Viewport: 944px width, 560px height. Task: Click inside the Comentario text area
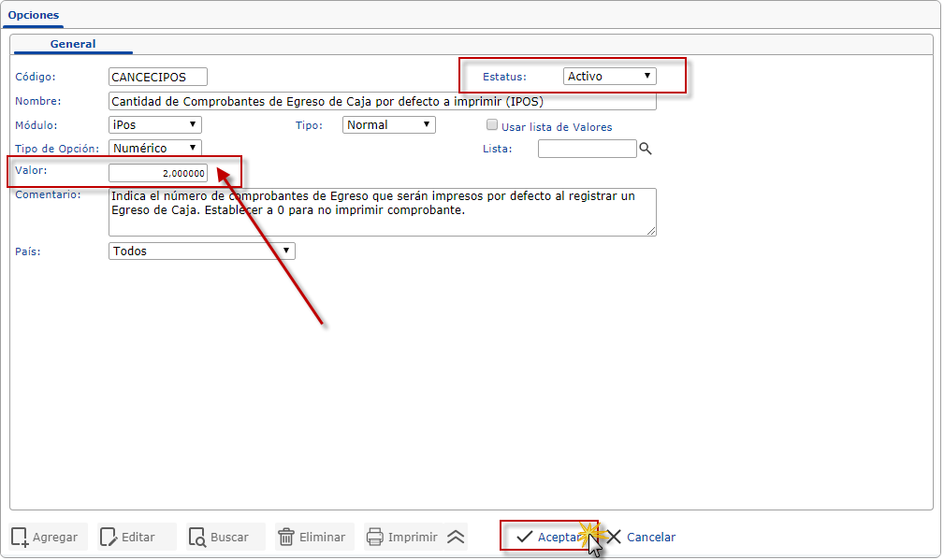click(x=383, y=212)
